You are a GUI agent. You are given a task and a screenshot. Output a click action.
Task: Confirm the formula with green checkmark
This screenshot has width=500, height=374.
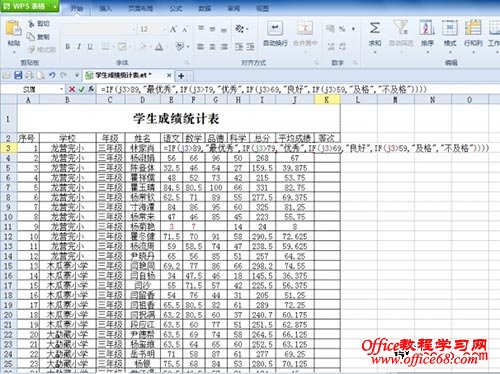81,89
